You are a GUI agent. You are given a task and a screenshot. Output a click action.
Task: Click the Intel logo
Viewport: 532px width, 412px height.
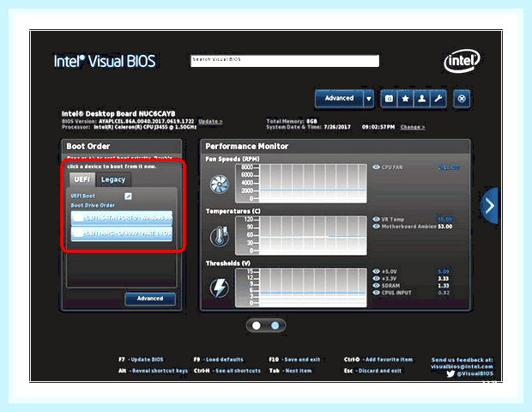click(462, 61)
